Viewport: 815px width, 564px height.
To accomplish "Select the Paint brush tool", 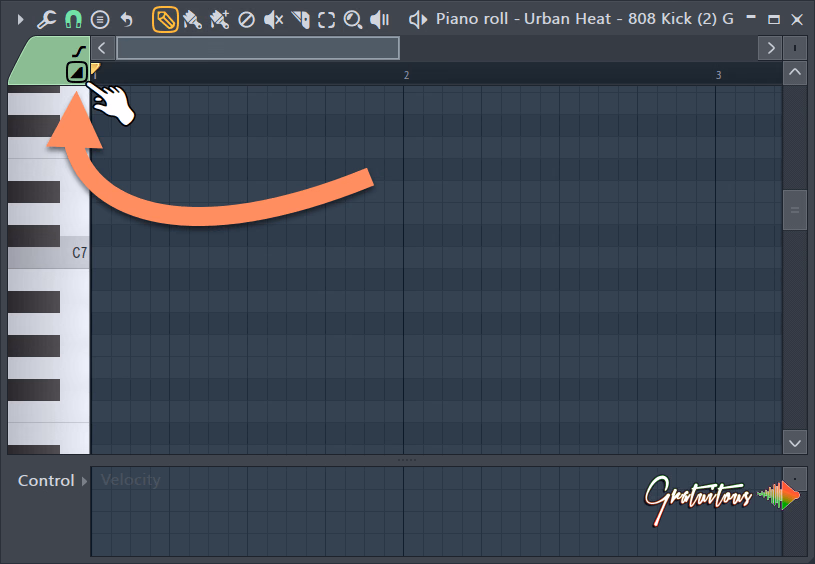I will (192, 20).
